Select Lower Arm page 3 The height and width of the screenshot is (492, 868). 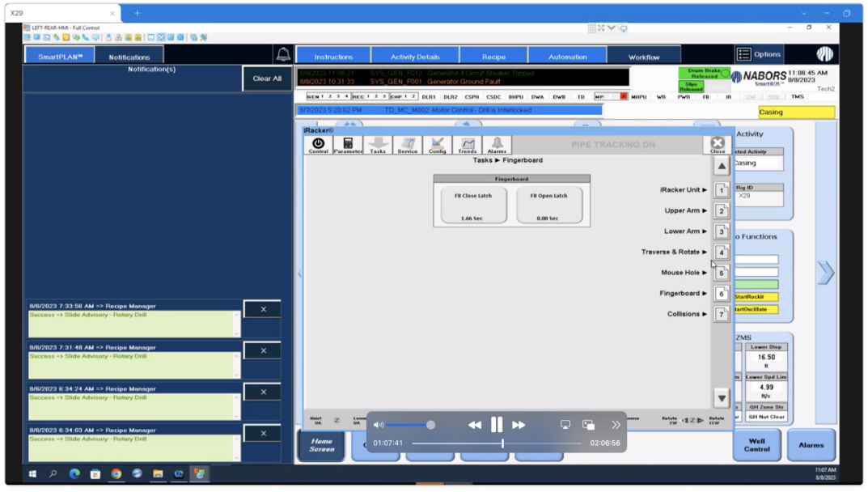(722, 231)
